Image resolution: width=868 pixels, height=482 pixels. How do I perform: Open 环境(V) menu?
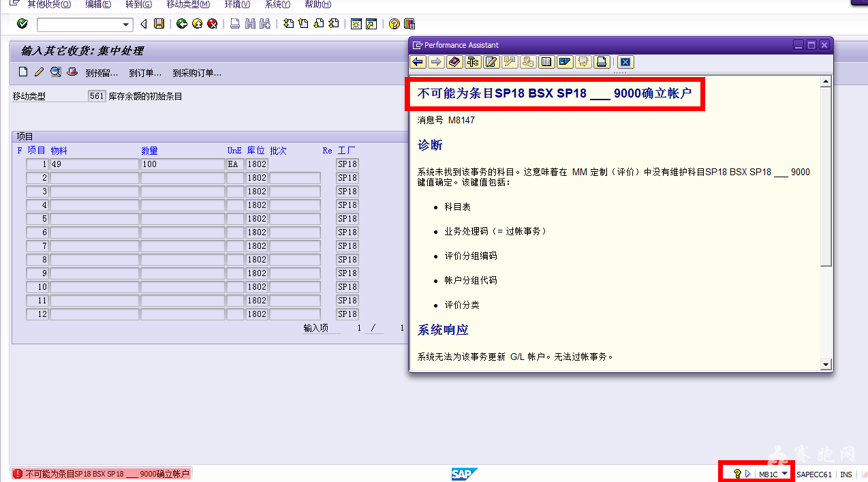[x=237, y=4]
